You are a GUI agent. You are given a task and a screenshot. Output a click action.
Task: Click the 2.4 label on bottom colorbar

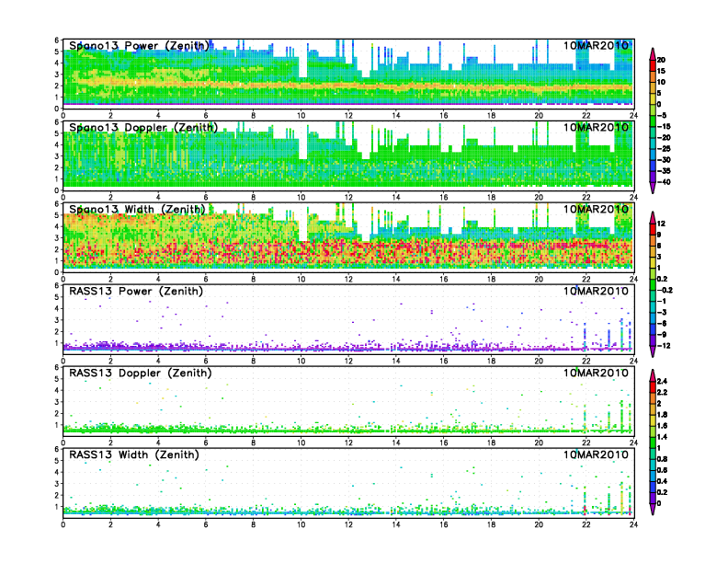[662, 382]
